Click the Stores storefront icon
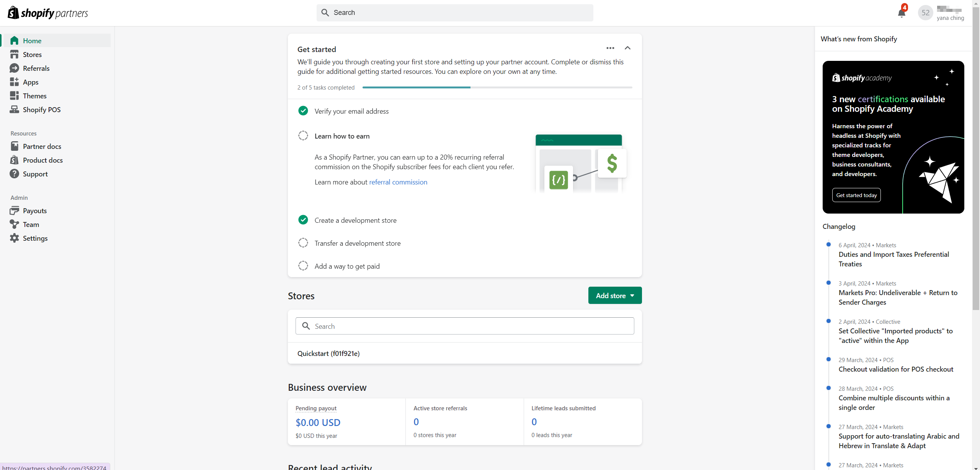980x470 pixels. click(14, 54)
